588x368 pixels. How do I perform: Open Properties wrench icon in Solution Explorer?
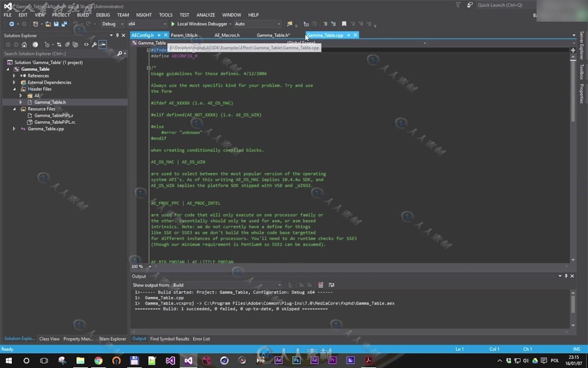click(x=94, y=45)
